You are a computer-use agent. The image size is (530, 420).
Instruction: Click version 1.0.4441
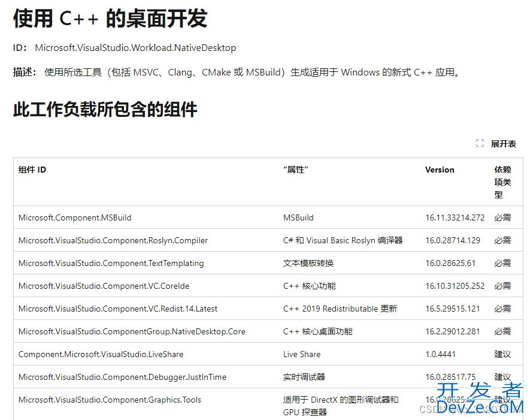440,355
